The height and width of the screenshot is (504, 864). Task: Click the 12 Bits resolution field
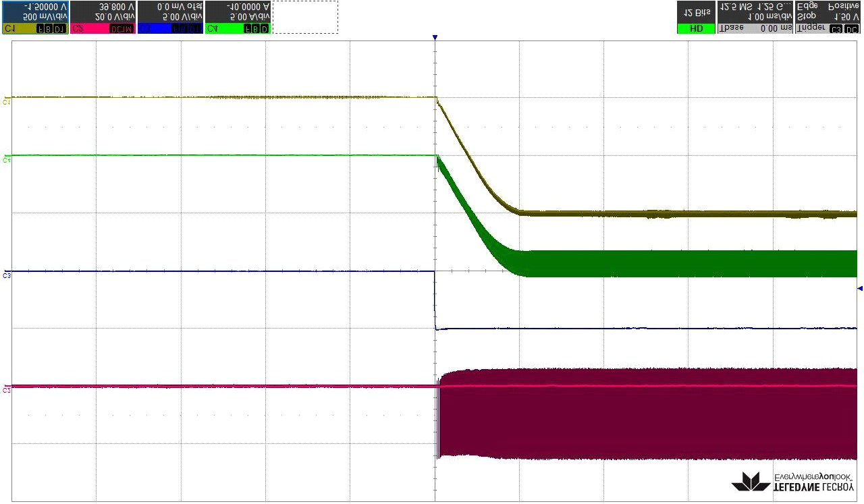696,12
